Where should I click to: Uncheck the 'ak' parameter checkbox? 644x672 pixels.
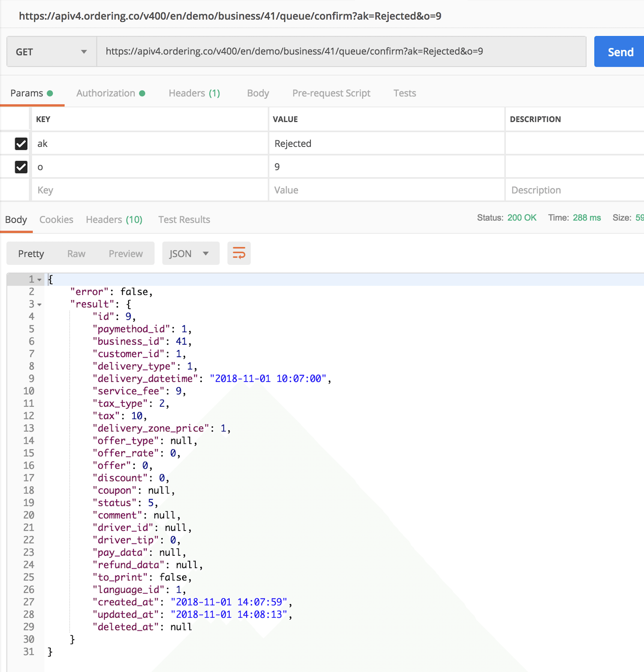(21, 144)
